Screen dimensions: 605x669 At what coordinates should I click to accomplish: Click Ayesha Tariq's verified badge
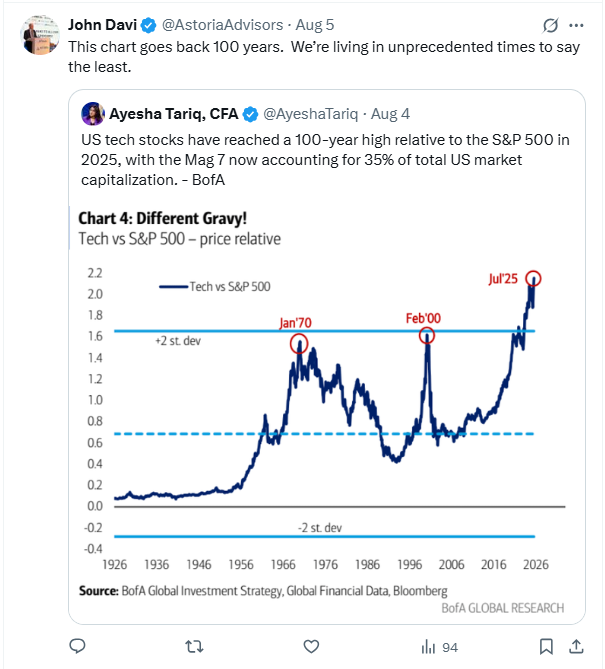click(x=250, y=114)
